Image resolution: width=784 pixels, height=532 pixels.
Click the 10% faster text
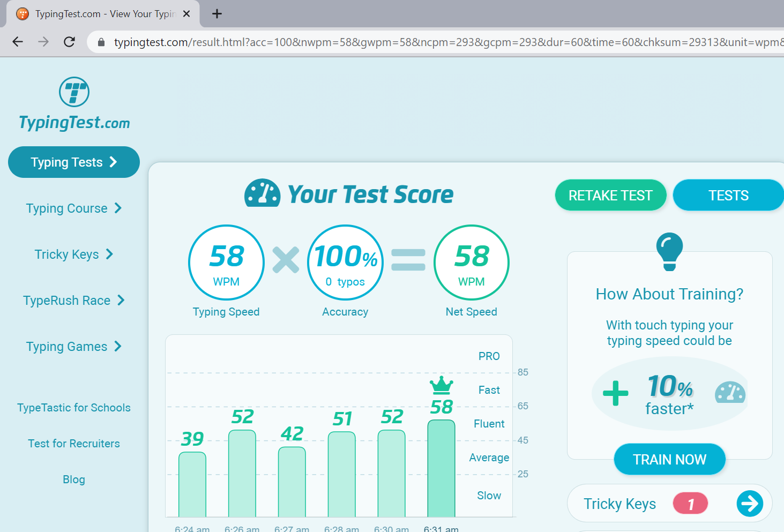coord(670,395)
